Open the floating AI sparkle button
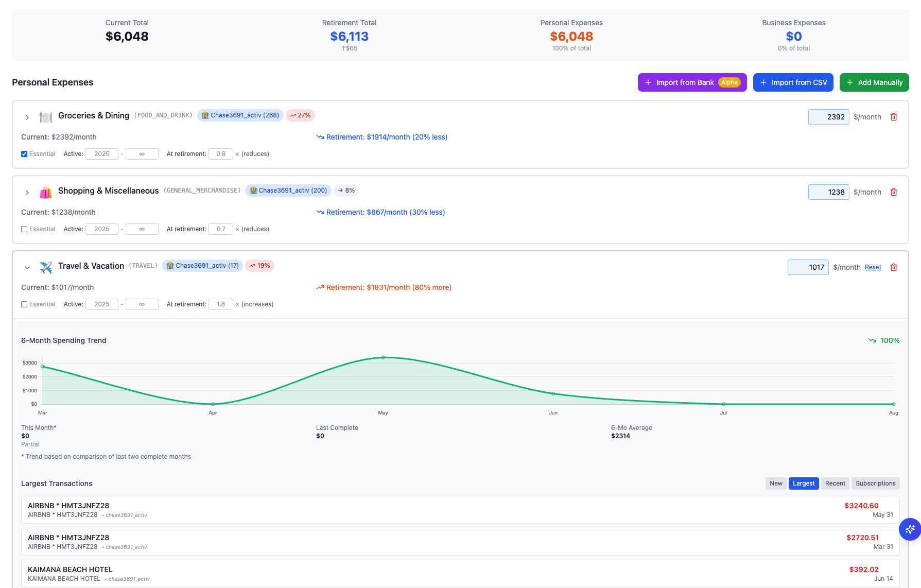 (x=910, y=529)
